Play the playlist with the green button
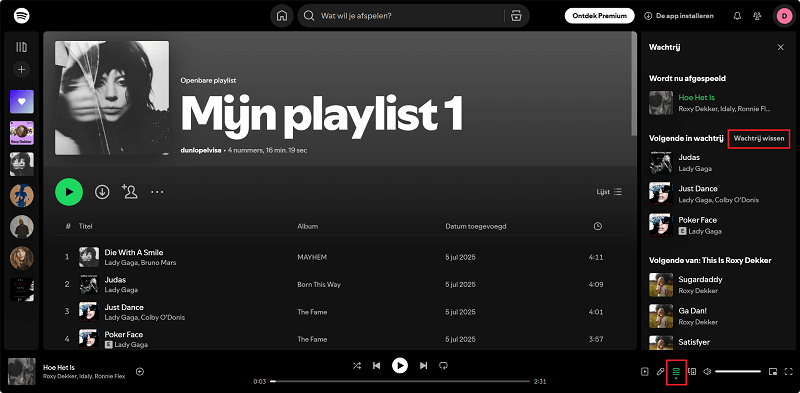The width and height of the screenshot is (800, 393). point(69,192)
